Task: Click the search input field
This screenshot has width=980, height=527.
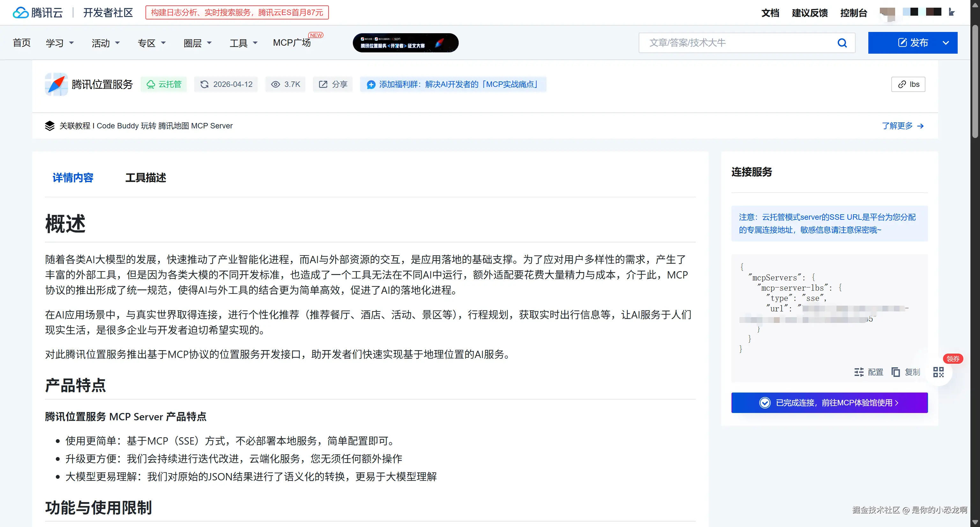Action: (738, 43)
